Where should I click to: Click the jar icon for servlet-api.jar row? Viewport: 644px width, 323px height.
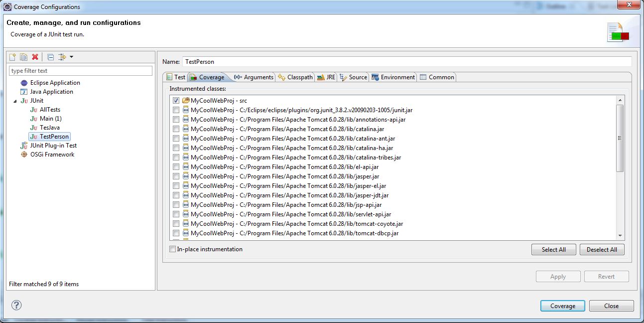pyautogui.click(x=186, y=214)
